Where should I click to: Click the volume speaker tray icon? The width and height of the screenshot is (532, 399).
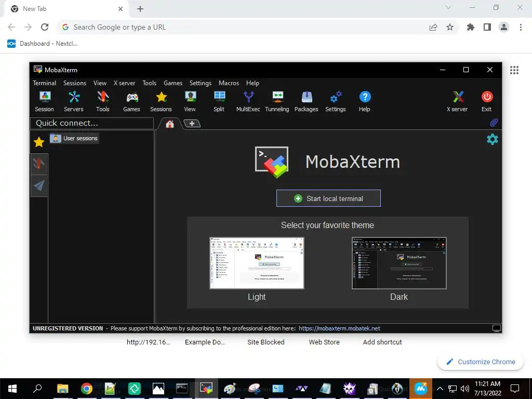465,389
